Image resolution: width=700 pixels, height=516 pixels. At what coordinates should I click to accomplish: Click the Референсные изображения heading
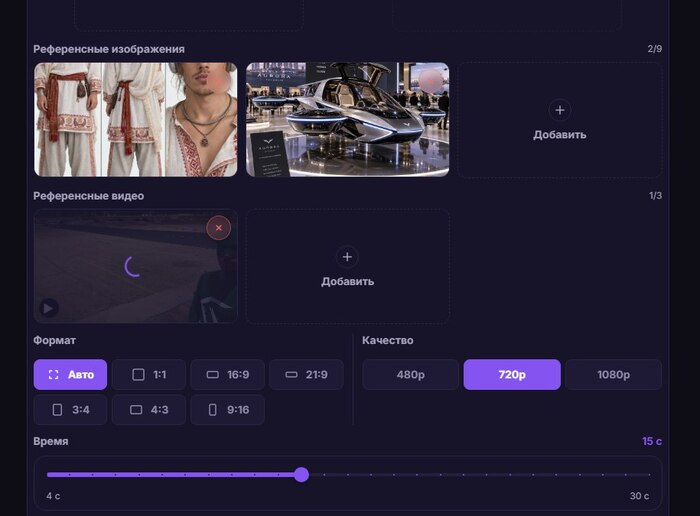pyautogui.click(x=109, y=49)
